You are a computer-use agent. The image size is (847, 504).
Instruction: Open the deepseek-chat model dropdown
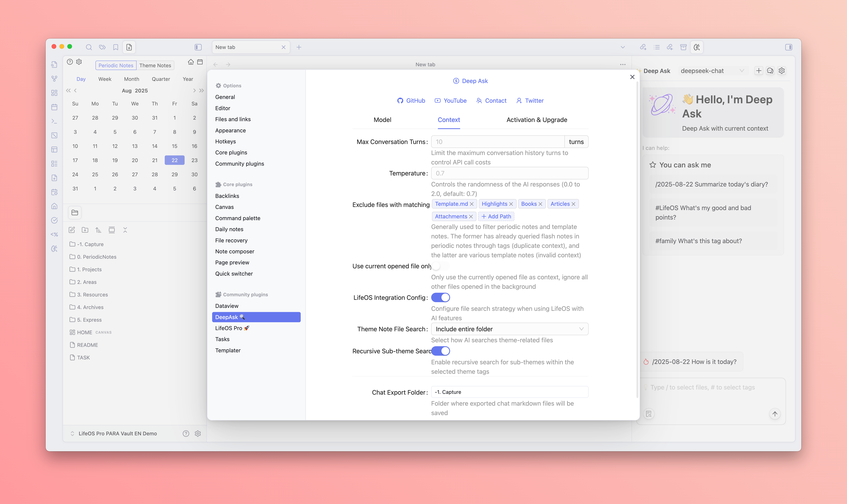pyautogui.click(x=712, y=71)
